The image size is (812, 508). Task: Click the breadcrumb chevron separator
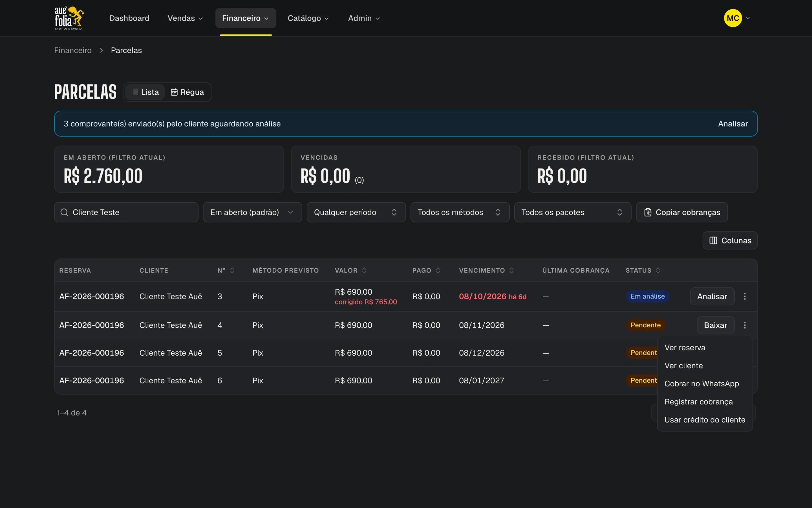coord(101,51)
